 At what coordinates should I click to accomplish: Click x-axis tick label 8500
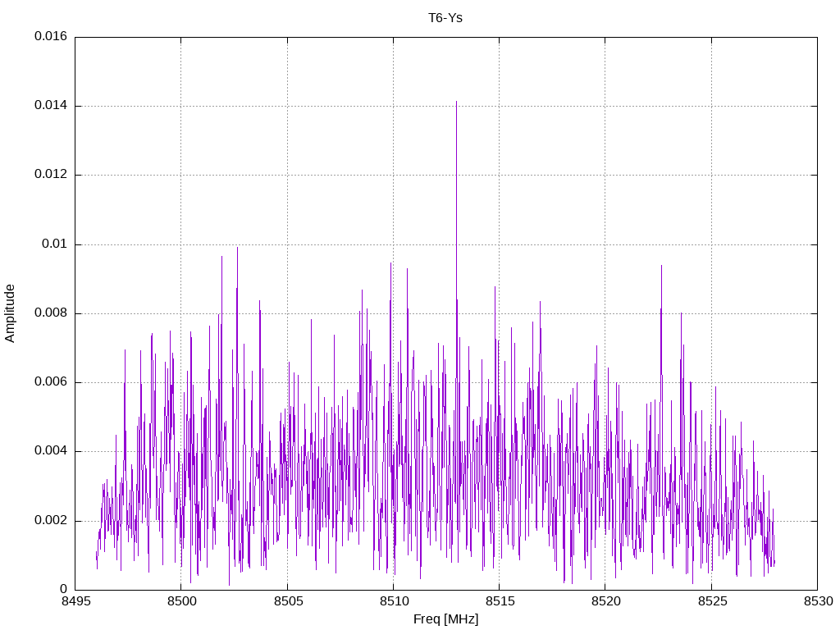coord(181,601)
